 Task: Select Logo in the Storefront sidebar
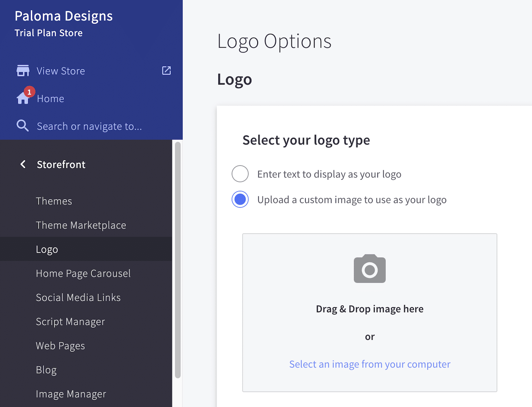[47, 249]
